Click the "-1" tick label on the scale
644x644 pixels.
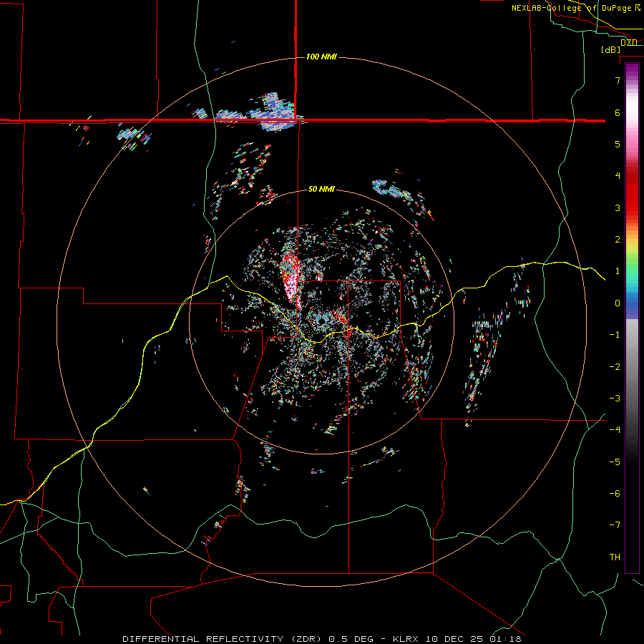pos(615,335)
